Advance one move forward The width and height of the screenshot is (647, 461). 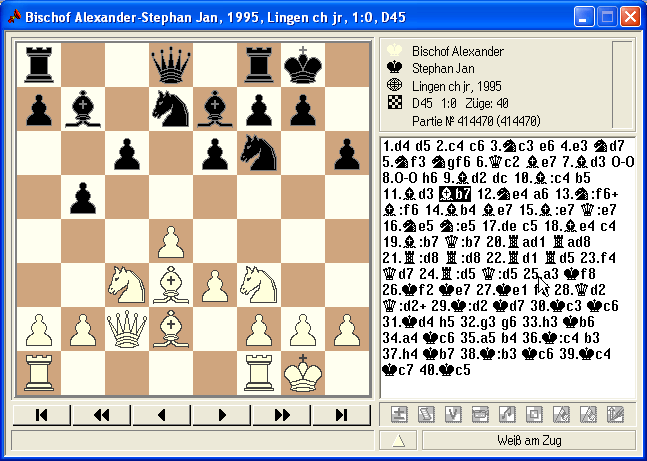(222, 415)
